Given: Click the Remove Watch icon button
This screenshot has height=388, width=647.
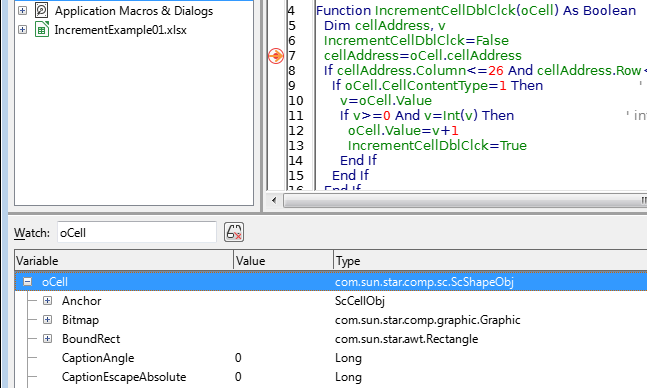Looking at the screenshot, I should [x=234, y=232].
